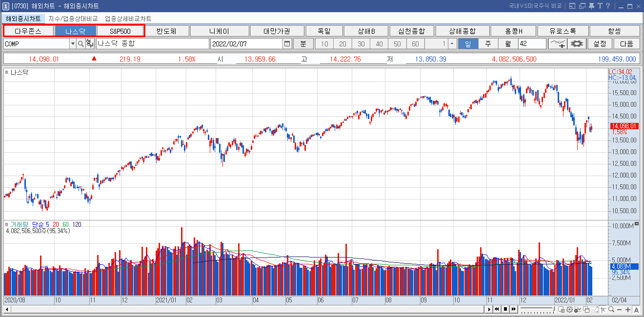Select the 홍콩H index button
The width and height of the screenshot is (644, 317).
(513, 31)
